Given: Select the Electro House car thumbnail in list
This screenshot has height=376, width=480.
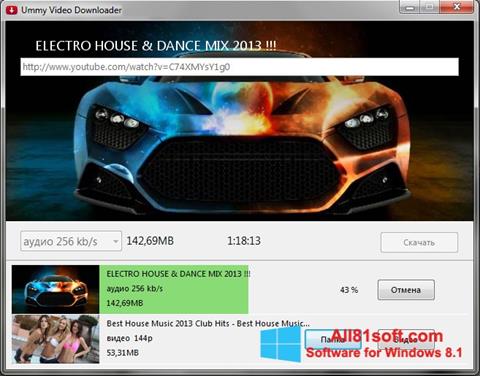Looking at the screenshot, I should [x=55, y=289].
